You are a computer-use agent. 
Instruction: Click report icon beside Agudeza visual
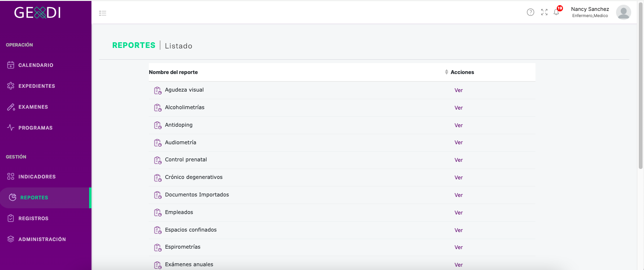click(x=158, y=90)
